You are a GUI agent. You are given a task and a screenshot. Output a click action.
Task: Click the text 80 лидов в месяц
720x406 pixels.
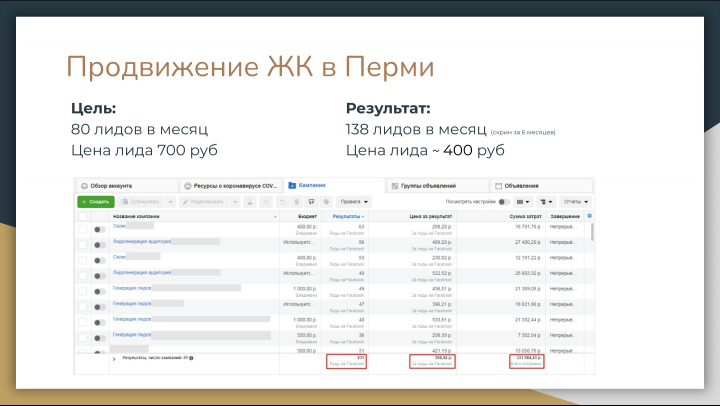139,129
